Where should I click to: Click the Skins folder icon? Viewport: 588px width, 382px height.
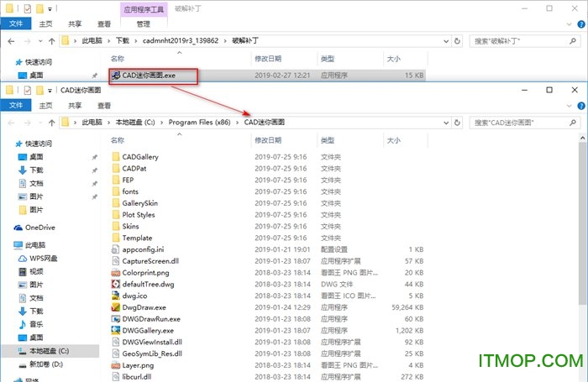click(116, 227)
